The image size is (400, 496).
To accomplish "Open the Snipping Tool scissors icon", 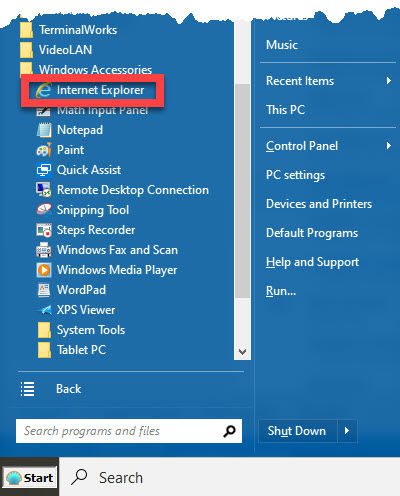I will (44, 210).
